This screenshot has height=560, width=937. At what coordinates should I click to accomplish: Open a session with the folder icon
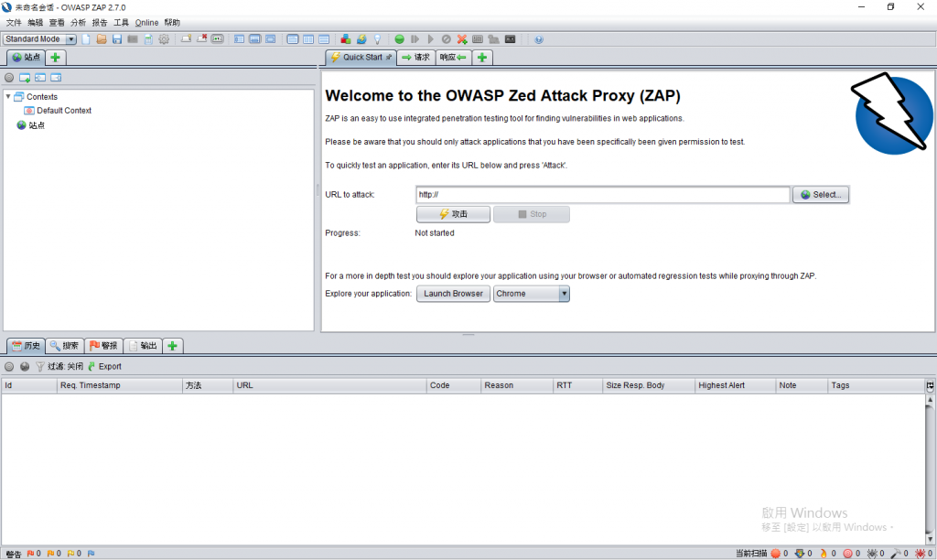pyautogui.click(x=102, y=39)
